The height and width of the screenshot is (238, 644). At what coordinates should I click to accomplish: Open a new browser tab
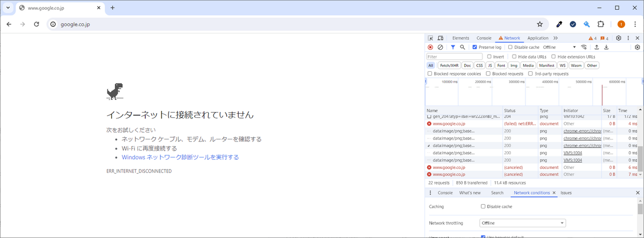[x=112, y=8]
